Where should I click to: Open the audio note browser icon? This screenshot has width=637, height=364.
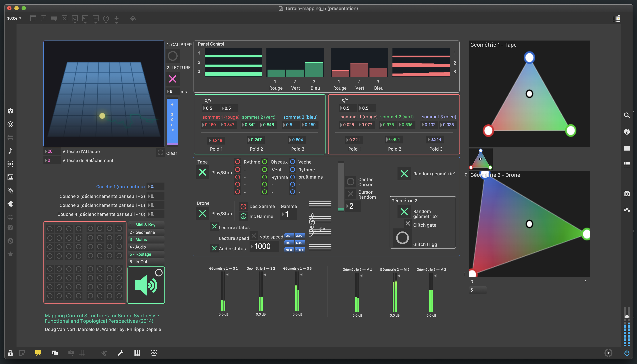(x=10, y=151)
